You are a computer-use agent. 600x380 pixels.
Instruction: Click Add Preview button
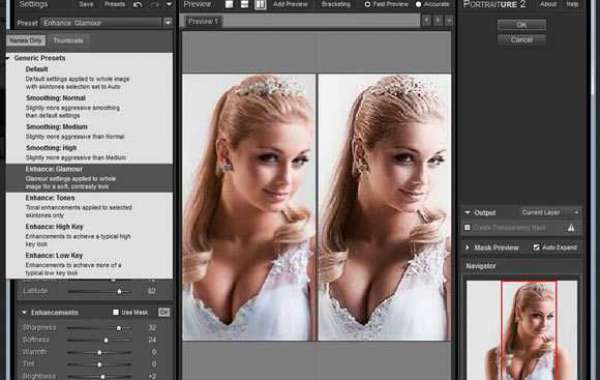tap(290, 5)
